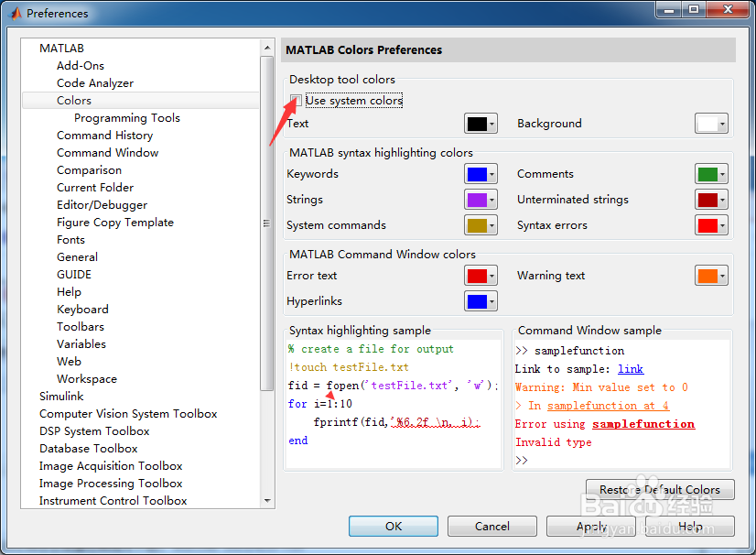Open the Unterminated strings color dropdown
The height and width of the screenshot is (555, 756).
(x=711, y=200)
